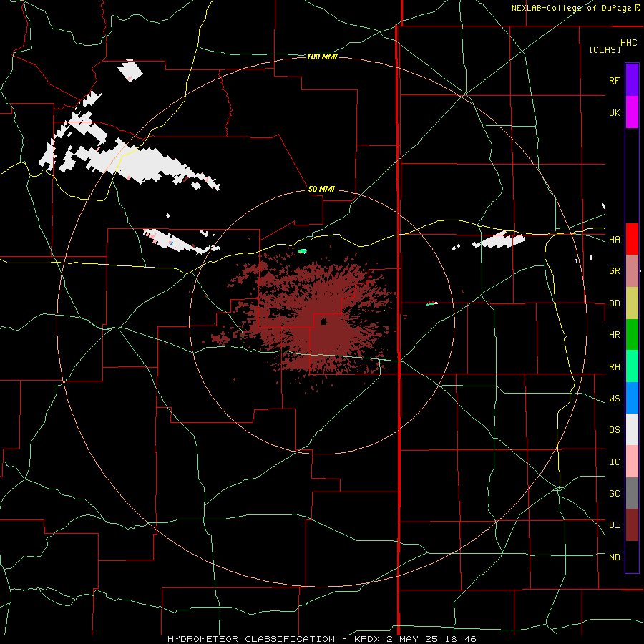This screenshot has width=644, height=644.
Task: Click the RA bright green swatch
Action: click(632, 366)
